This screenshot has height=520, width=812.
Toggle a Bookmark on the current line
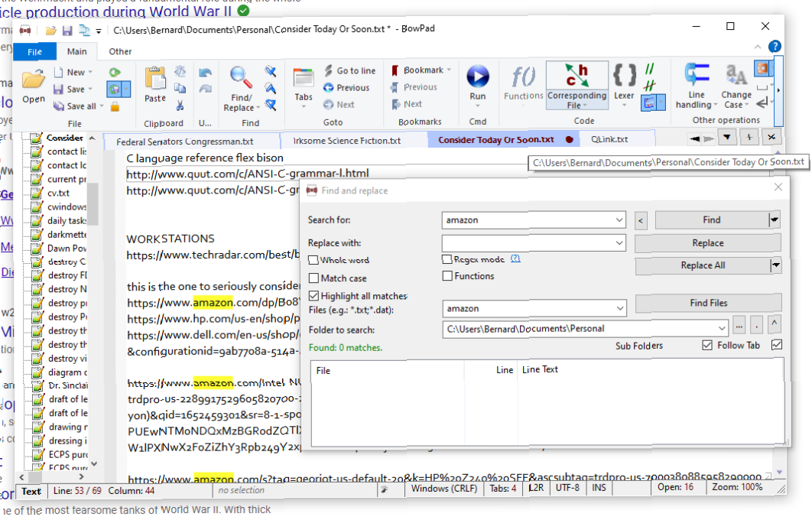[416, 70]
